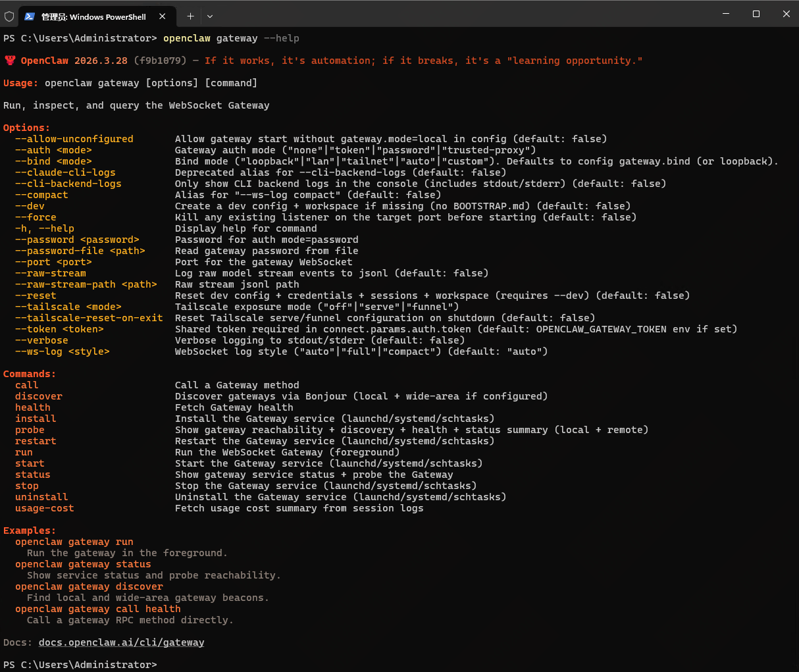Click the 'install' command name

36,419
